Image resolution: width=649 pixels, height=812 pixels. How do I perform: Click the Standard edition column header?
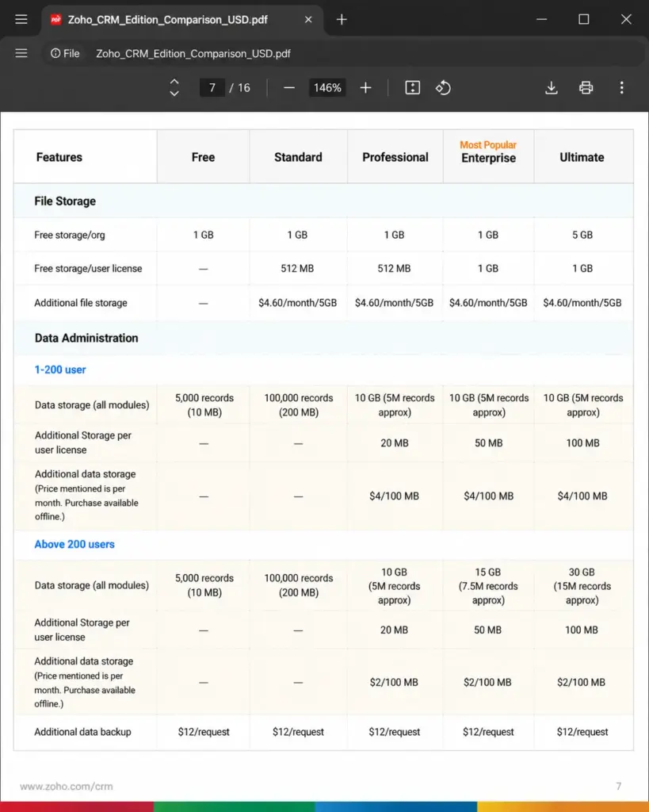point(298,158)
